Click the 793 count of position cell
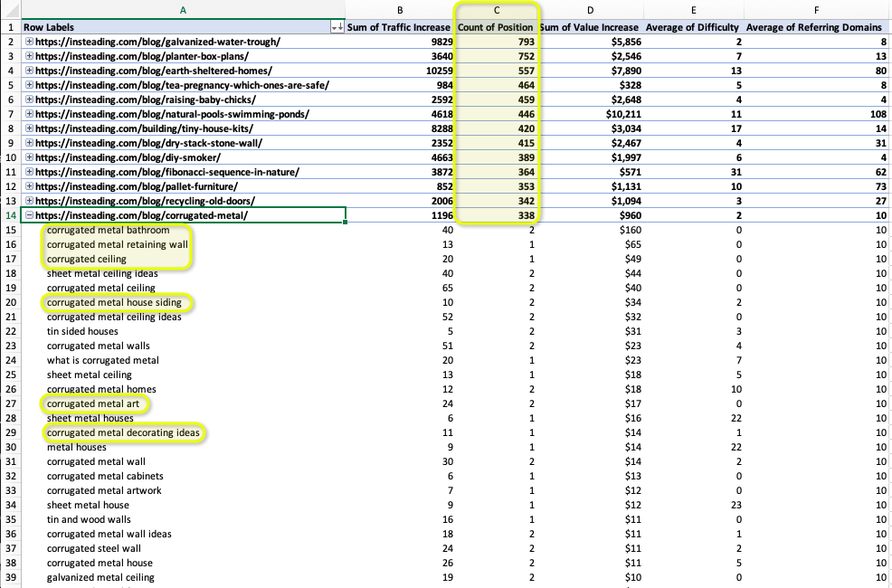The height and width of the screenshot is (588, 892). point(496,42)
